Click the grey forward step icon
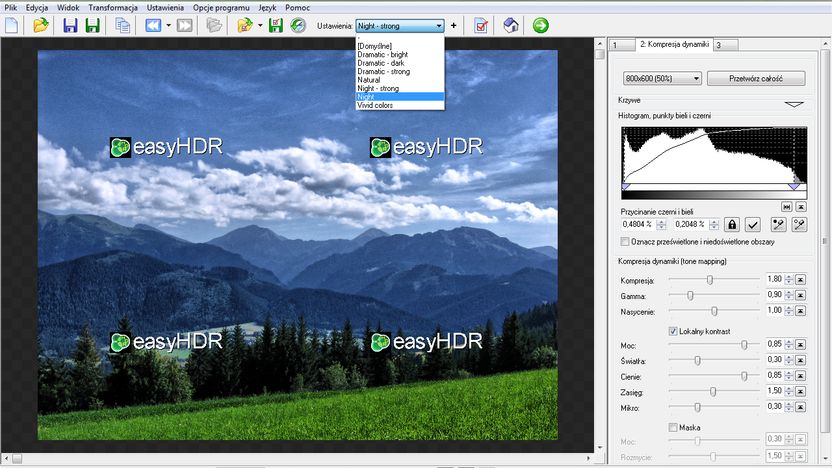 point(185,25)
